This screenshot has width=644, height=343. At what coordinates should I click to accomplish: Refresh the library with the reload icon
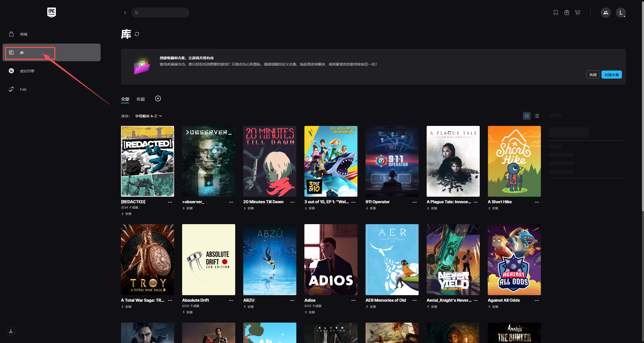click(137, 34)
